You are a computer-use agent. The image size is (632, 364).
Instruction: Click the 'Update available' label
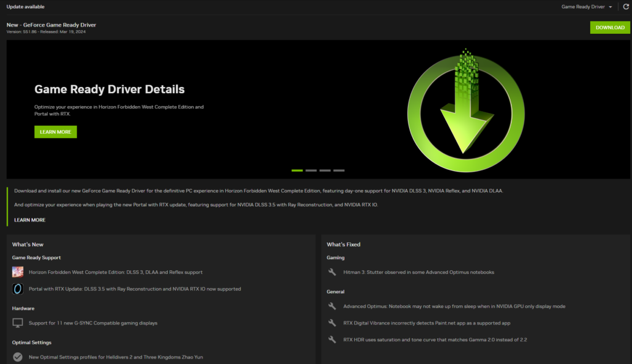[x=25, y=7]
